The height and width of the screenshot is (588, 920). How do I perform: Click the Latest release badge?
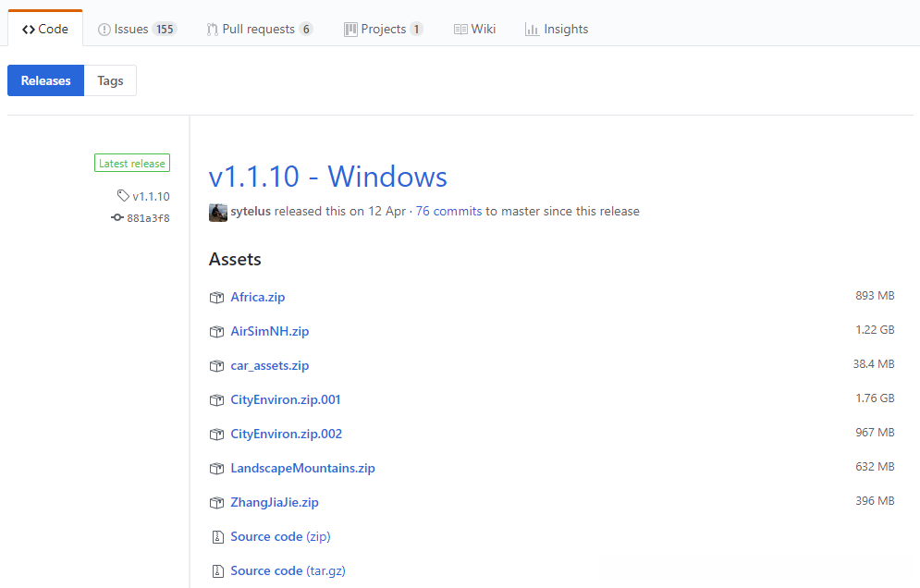132,163
